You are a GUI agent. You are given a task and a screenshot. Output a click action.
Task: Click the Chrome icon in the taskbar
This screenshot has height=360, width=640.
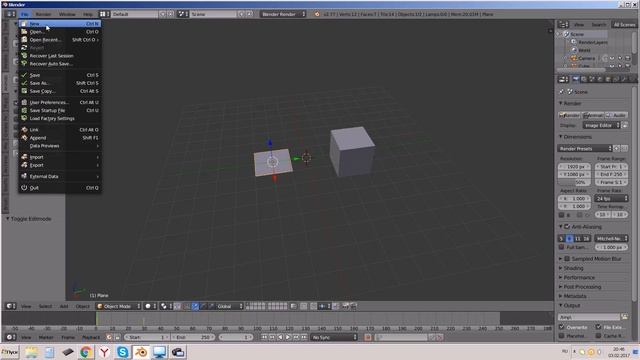86,352
